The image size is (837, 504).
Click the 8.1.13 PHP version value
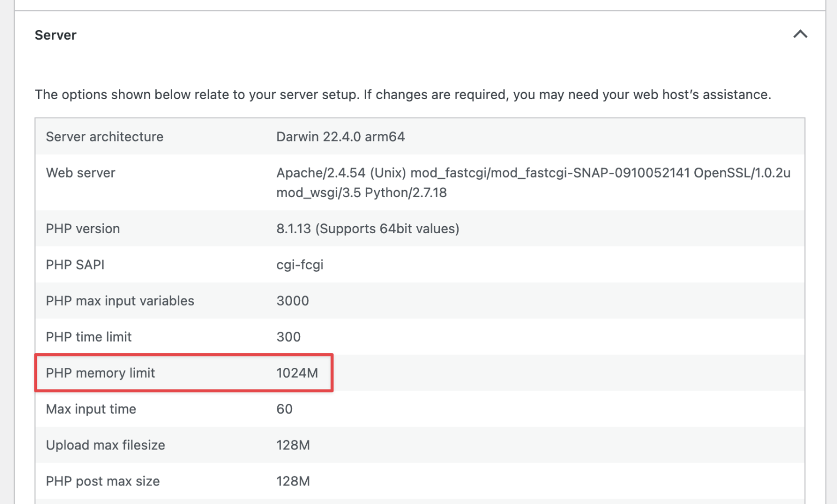(x=367, y=229)
